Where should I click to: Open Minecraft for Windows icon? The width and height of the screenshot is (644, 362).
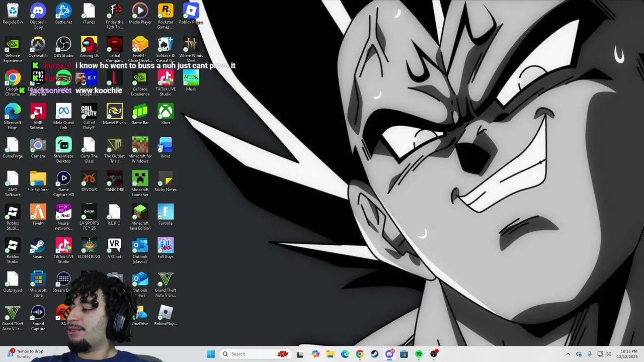tap(140, 150)
